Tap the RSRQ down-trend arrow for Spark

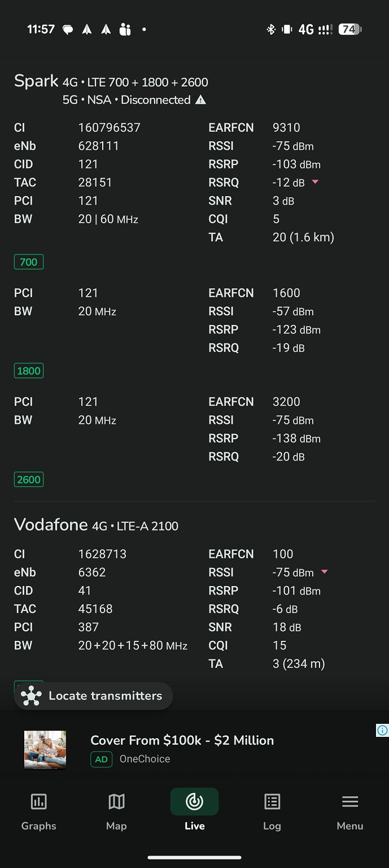[316, 182]
